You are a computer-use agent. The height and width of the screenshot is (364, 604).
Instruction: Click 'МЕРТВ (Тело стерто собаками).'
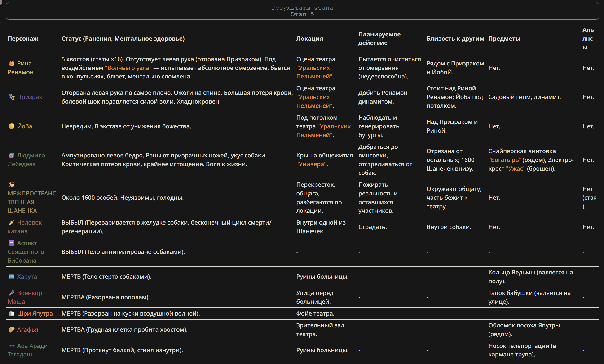click(x=106, y=277)
